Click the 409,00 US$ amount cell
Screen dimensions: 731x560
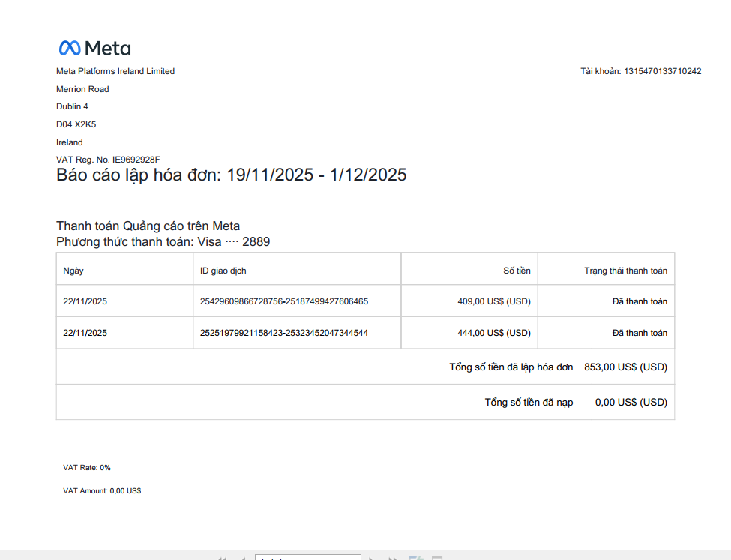[x=493, y=301]
